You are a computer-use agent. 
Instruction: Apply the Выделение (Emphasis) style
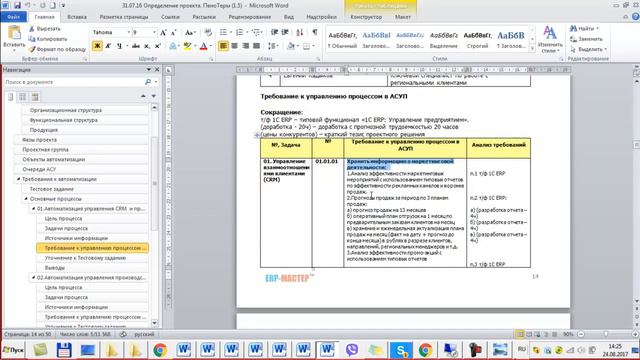click(x=444, y=40)
